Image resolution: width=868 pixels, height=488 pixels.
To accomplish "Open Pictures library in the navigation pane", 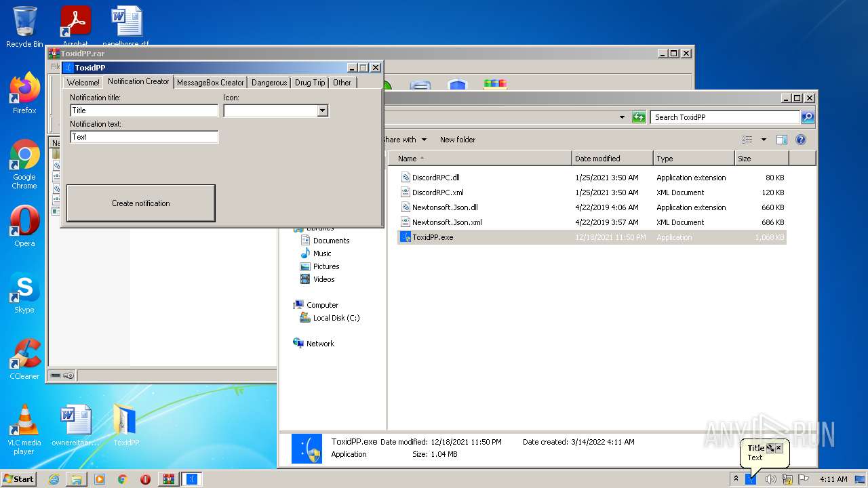I will click(x=326, y=266).
